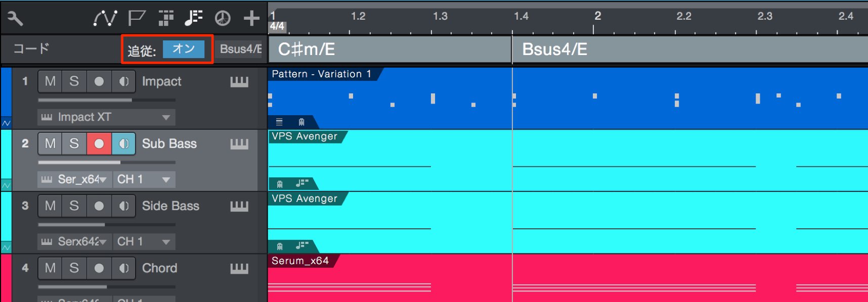Mute the Side Bass track
The image size is (868, 302).
pyautogui.click(x=50, y=206)
